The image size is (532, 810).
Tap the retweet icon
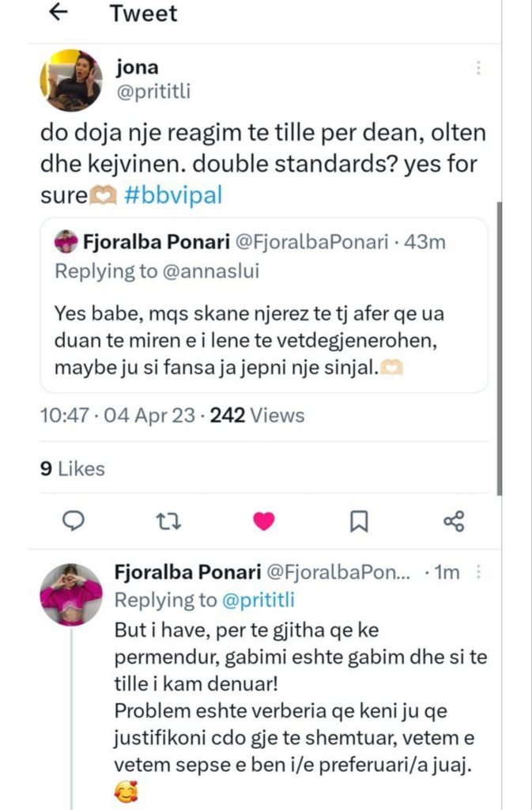[168, 520]
